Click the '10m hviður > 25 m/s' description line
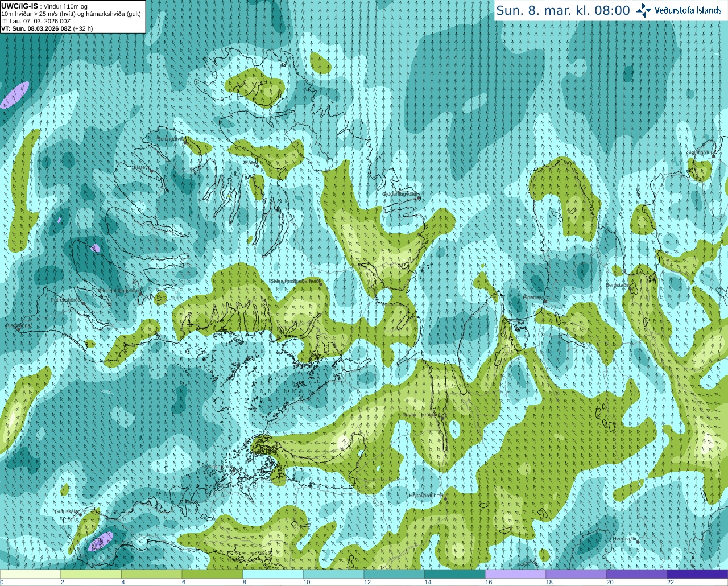This screenshot has height=586, width=728. pyautogui.click(x=71, y=14)
